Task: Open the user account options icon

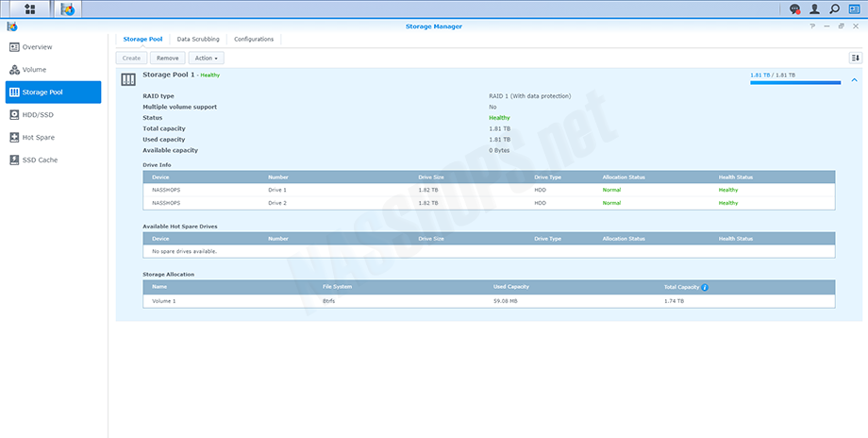Action: click(x=814, y=8)
